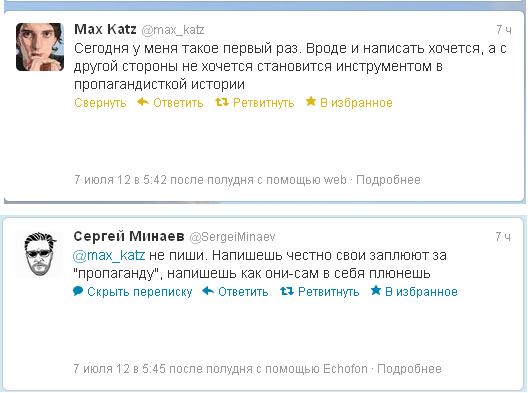Click Ретвитнуть under Минаев's reply

coord(328,292)
